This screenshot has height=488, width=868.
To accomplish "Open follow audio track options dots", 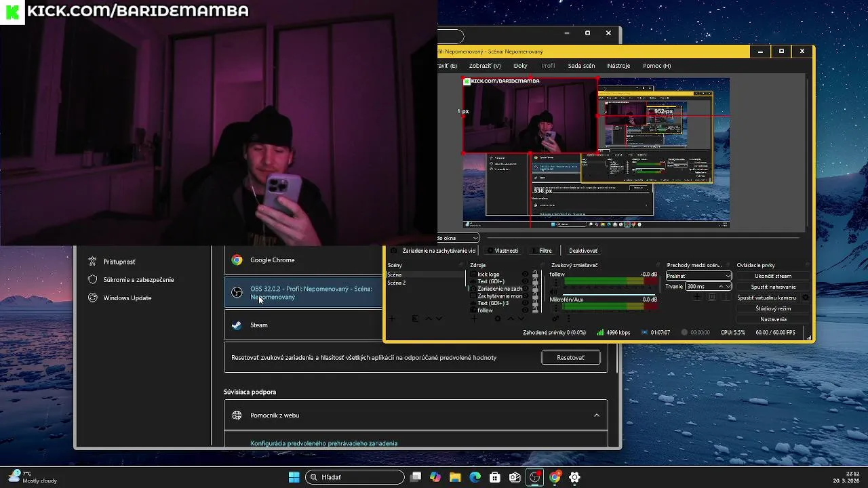I will coord(556,283).
